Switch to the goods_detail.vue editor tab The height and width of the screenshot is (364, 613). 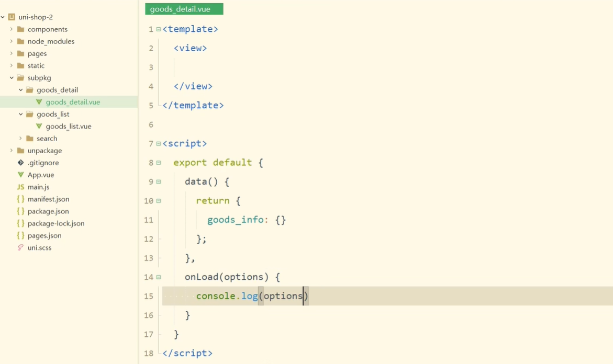(184, 9)
